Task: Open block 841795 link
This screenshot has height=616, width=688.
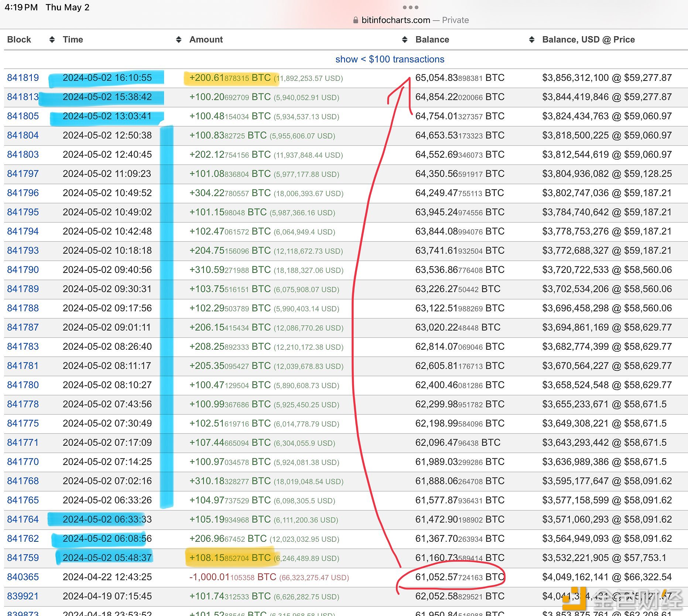Action: (x=23, y=212)
